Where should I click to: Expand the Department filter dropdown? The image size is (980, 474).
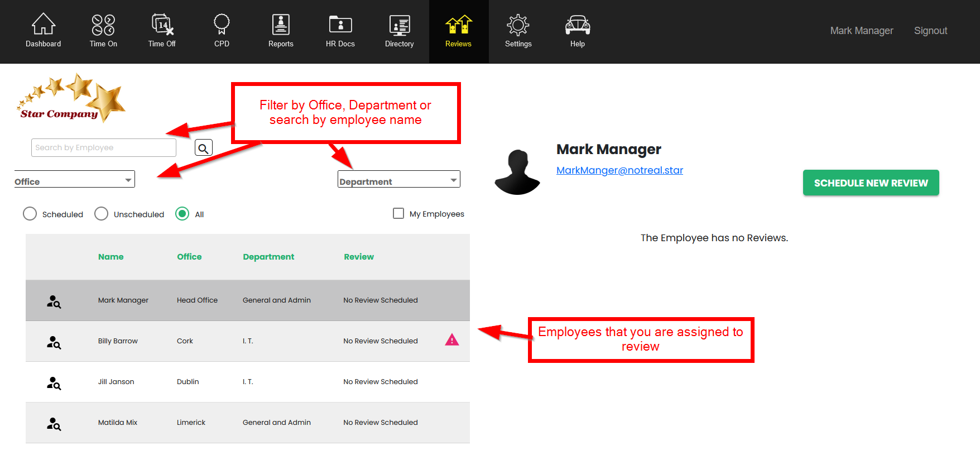[398, 180]
